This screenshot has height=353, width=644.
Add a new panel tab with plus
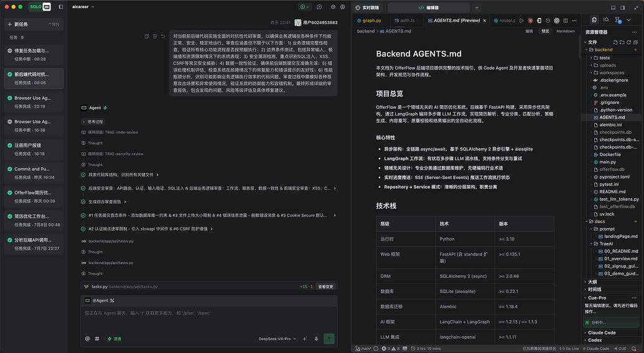click(x=477, y=8)
